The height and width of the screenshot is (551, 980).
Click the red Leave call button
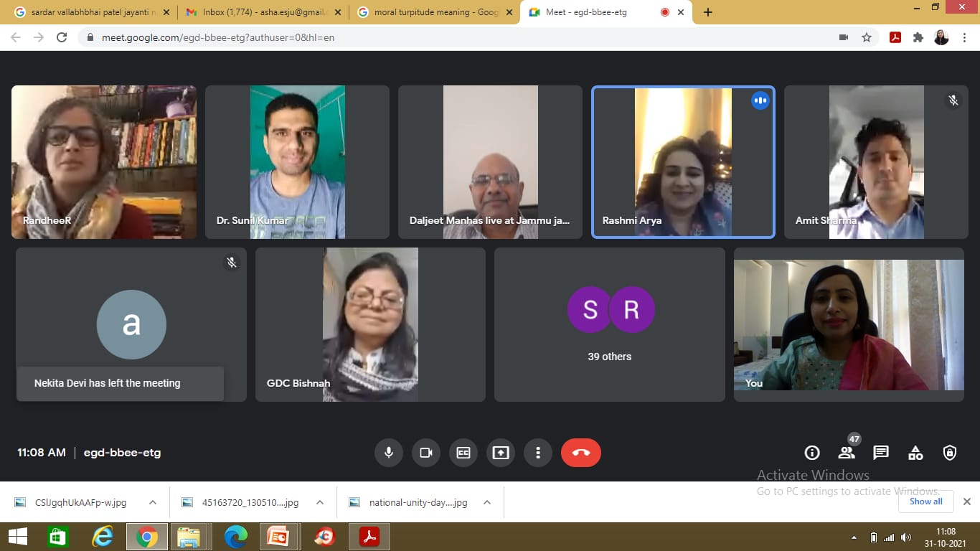pos(581,453)
